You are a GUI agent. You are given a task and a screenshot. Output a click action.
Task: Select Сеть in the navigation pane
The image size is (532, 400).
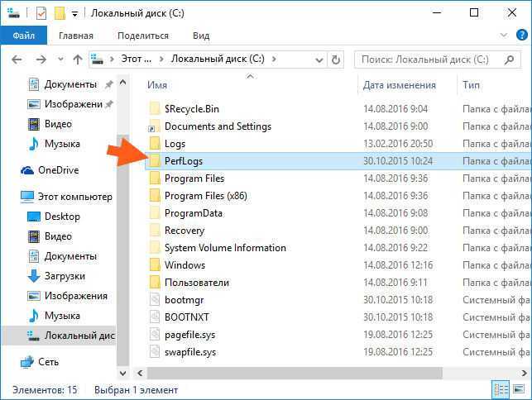[40, 362]
